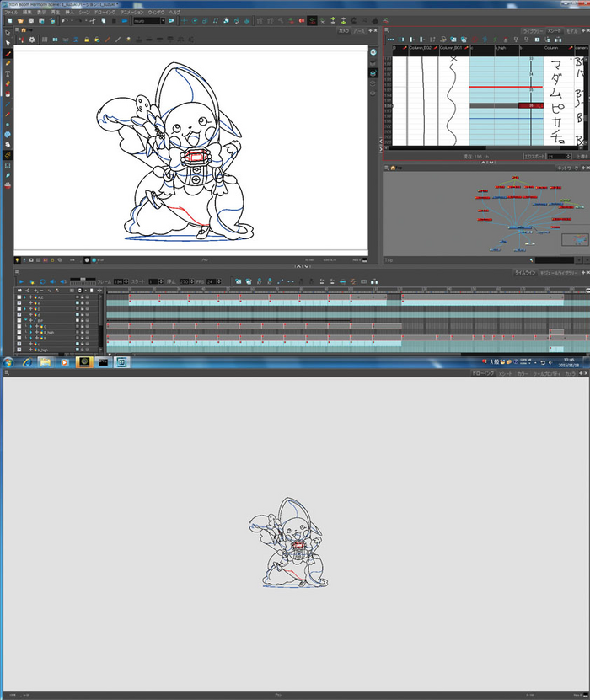Disable the layer c checkbox
Viewport: 590px width, 700px height.
pyautogui.click(x=19, y=344)
